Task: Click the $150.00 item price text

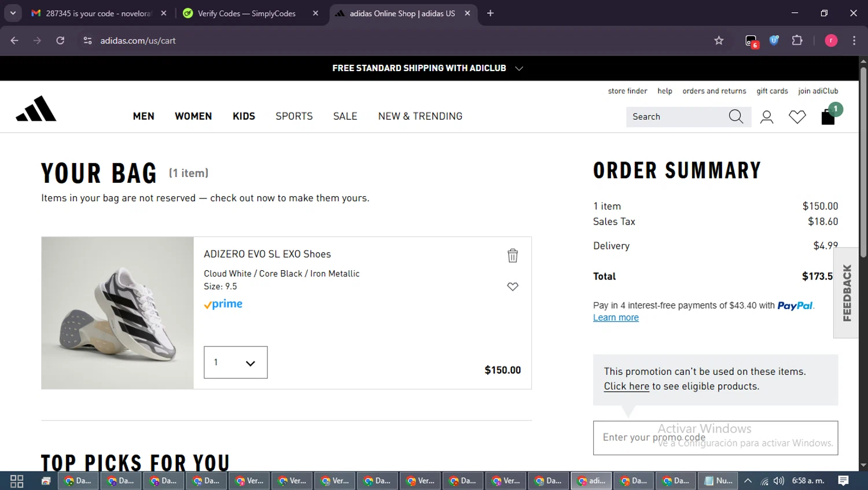Action: click(x=502, y=370)
